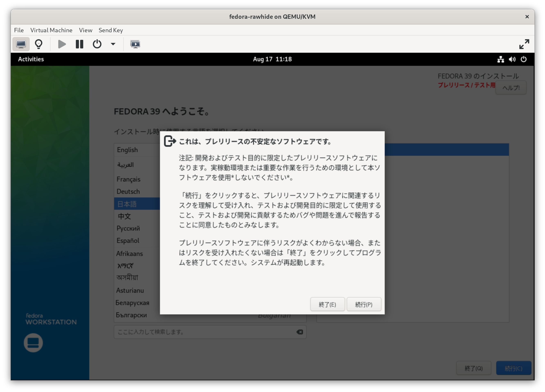
Task: Select 中文 in the language list
Action: point(137,216)
